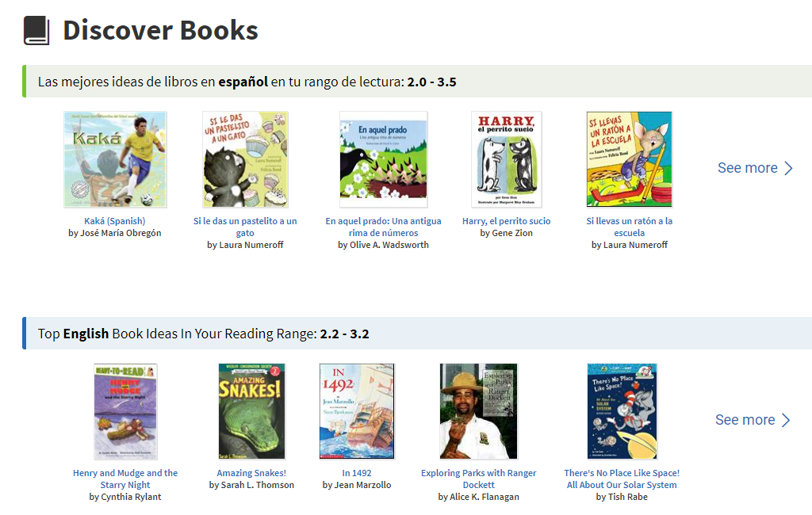Viewport: 812px width, 515px height.
Task: Follow There's No Place Like Space link
Action: [622, 479]
